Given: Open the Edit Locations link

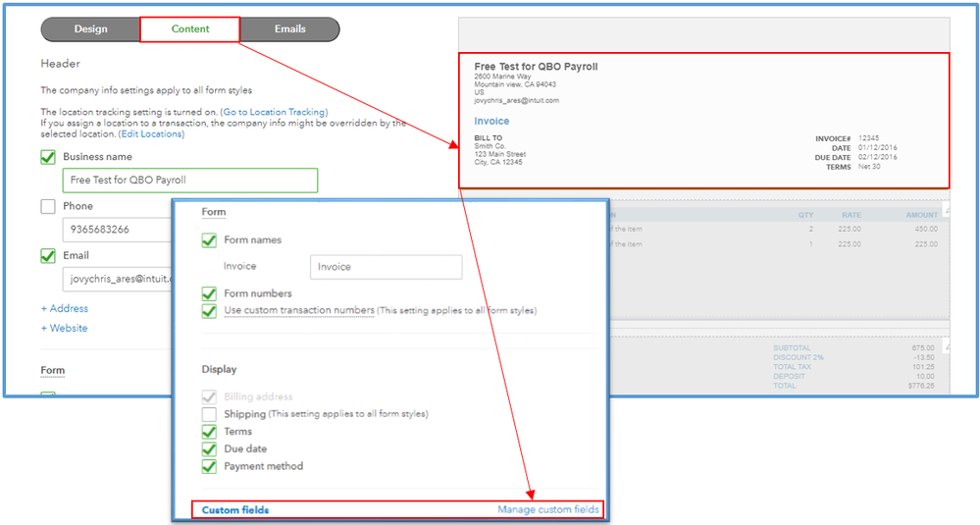Looking at the screenshot, I should click(152, 133).
